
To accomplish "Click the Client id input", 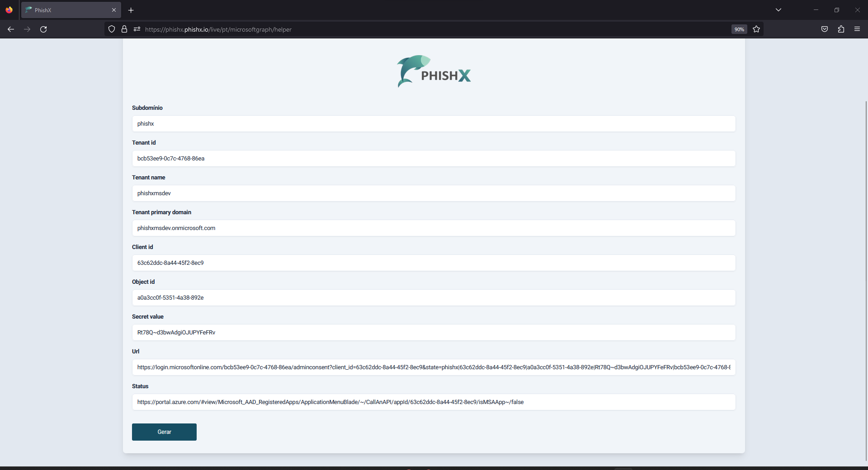I will coord(434,263).
